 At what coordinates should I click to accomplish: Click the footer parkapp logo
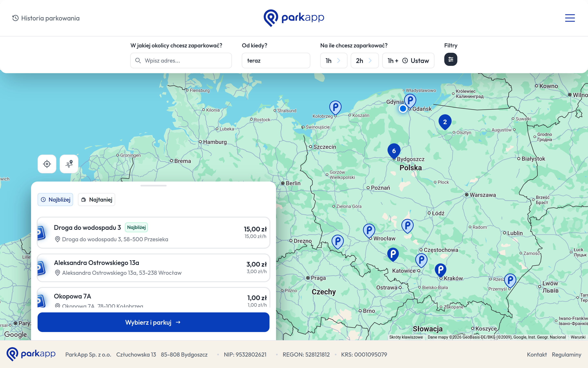pos(31,354)
